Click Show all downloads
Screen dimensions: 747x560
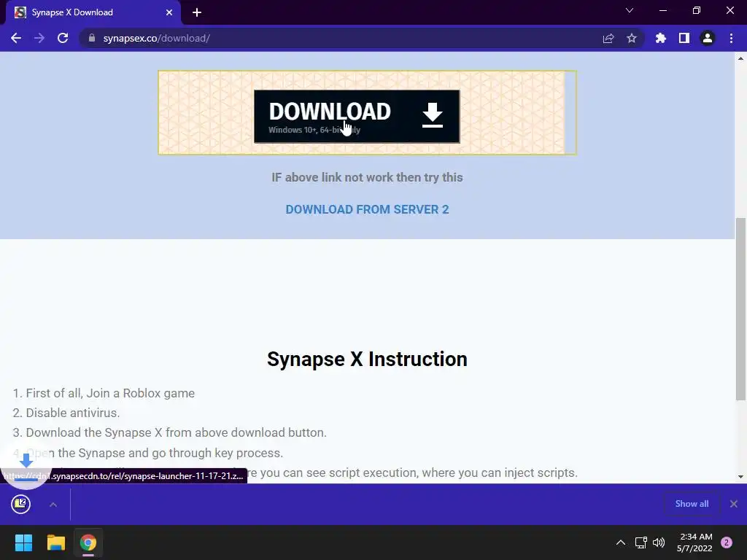click(692, 504)
